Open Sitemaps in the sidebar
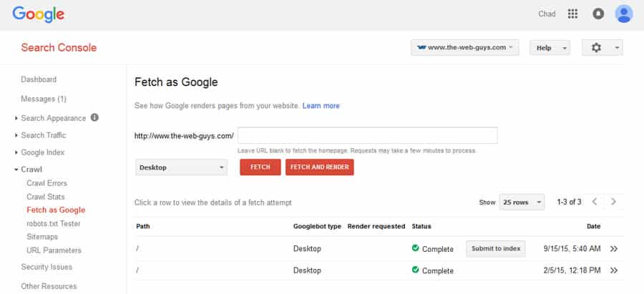The width and height of the screenshot is (644, 294). 42,237
